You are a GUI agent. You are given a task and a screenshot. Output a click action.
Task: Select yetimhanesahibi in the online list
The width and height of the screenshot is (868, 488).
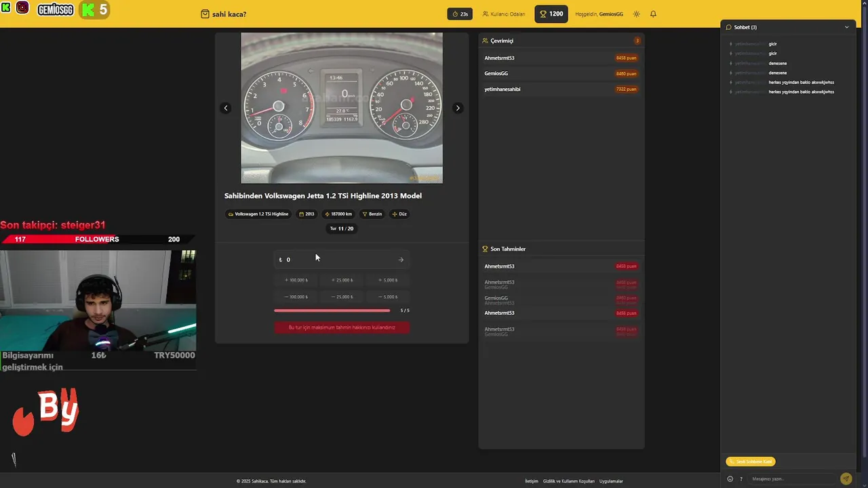point(561,89)
